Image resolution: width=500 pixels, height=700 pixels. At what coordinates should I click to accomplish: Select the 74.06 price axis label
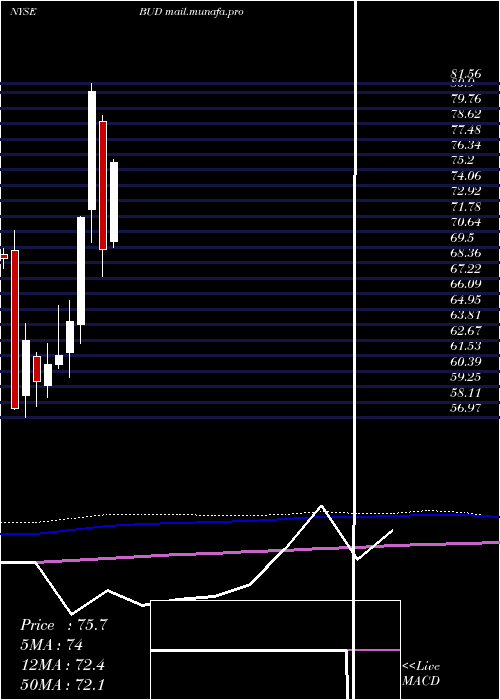point(466,176)
